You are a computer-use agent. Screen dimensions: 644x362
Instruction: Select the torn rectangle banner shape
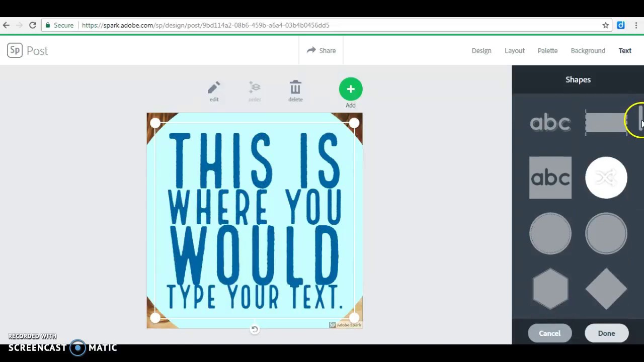[x=606, y=122]
